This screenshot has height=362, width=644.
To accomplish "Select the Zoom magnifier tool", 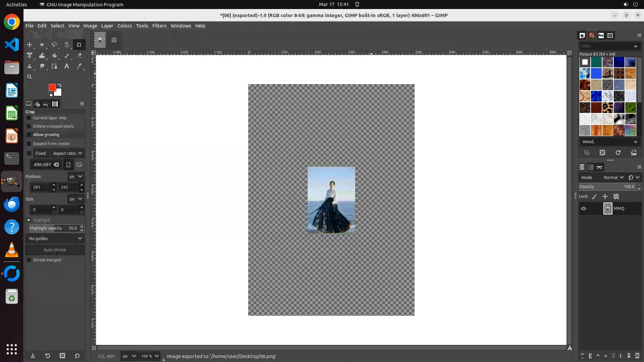I will click(30, 77).
